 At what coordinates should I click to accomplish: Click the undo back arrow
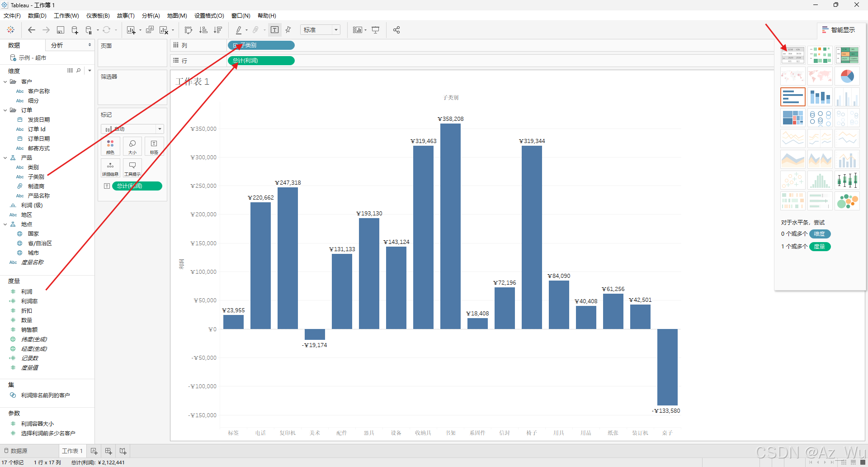pyautogui.click(x=32, y=30)
